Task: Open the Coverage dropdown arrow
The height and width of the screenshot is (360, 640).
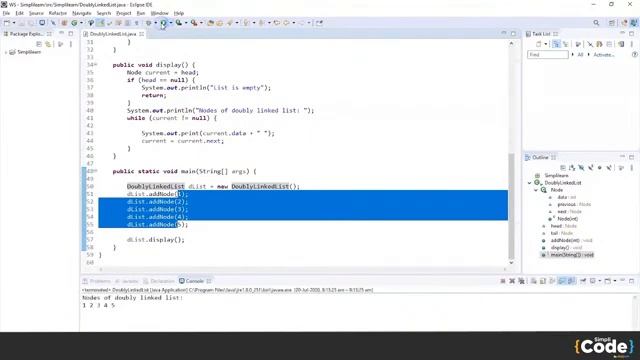Action: (x=186, y=23)
